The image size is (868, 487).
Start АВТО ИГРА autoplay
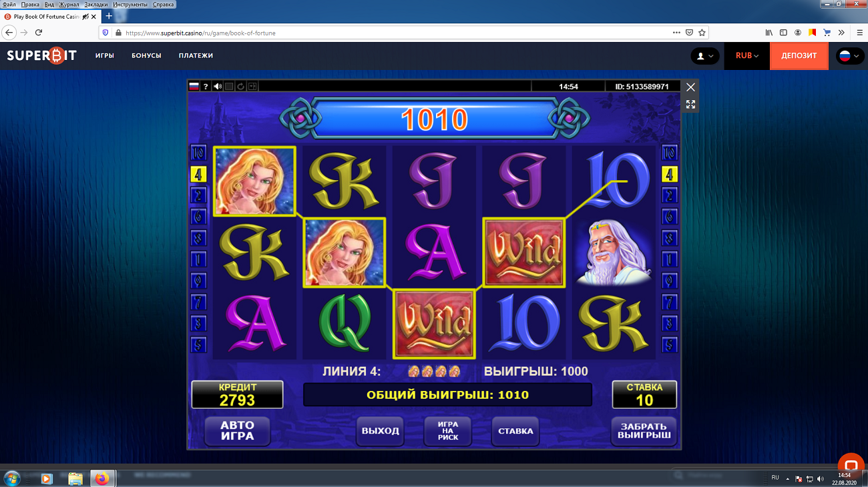[238, 431]
